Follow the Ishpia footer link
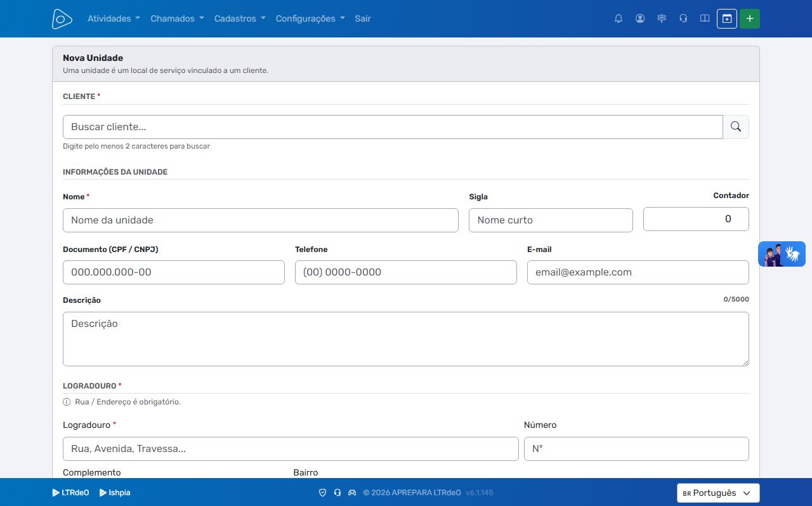Image resolution: width=812 pixels, height=506 pixels. [x=115, y=493]
